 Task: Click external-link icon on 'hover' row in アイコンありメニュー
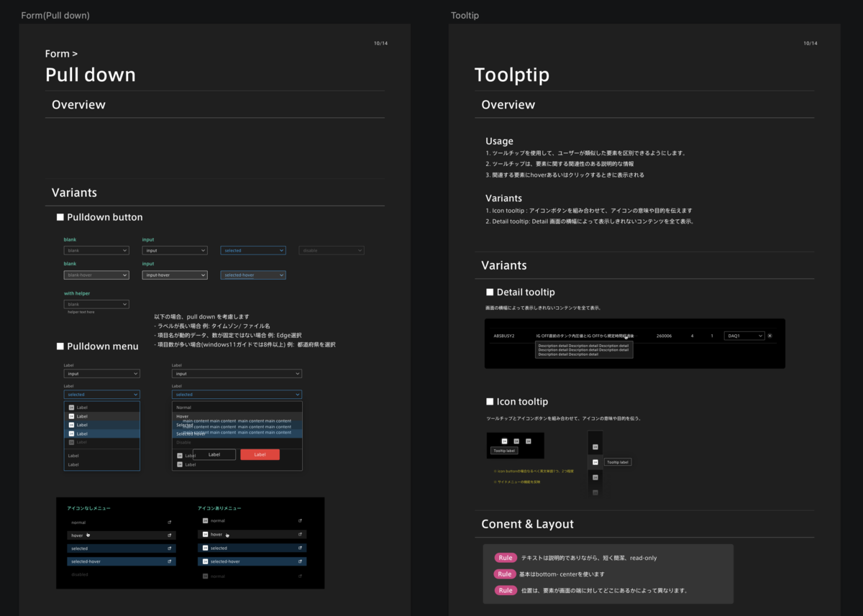pyautogui.click(x=301, y=535)
